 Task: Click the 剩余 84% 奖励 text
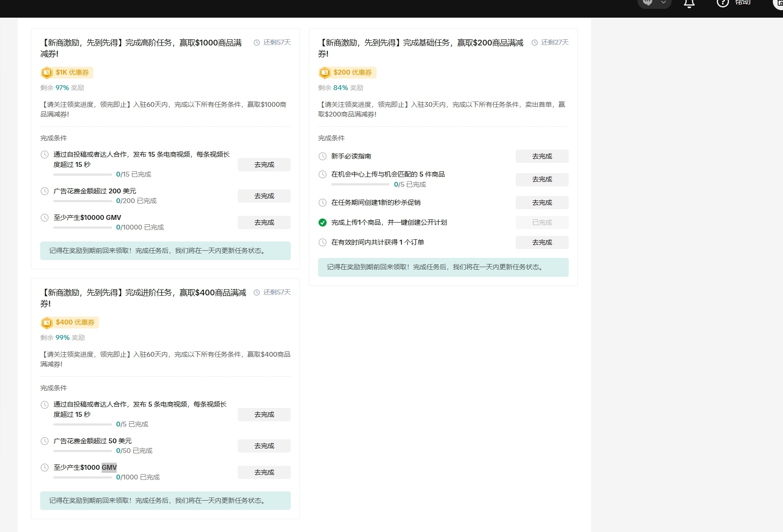(341, 88)
